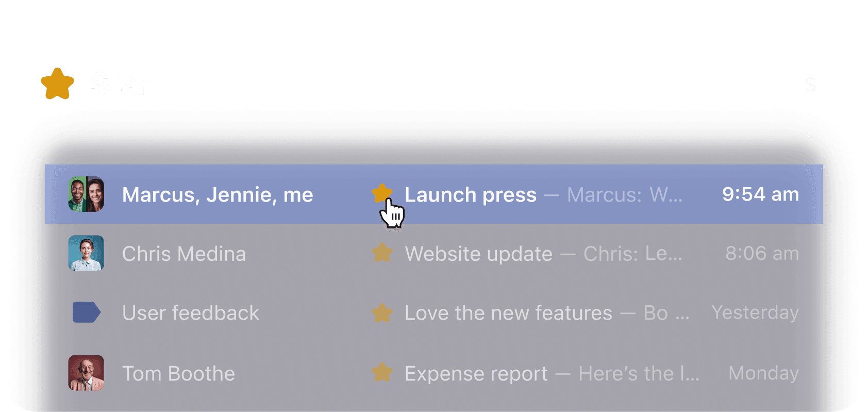Unstar the Launch press email
Viewport: 868px width, 412px height.
click(x=382, y=194)
